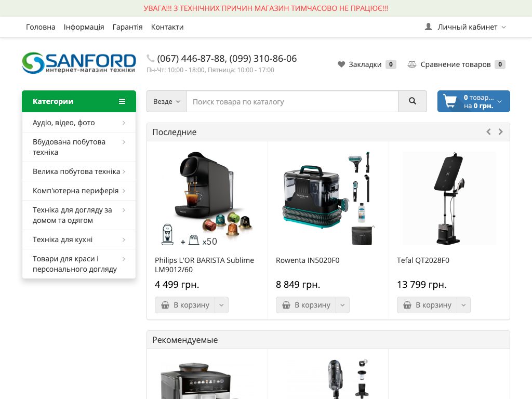
Task: Click the magnifier search button
Action: [412, 101]
